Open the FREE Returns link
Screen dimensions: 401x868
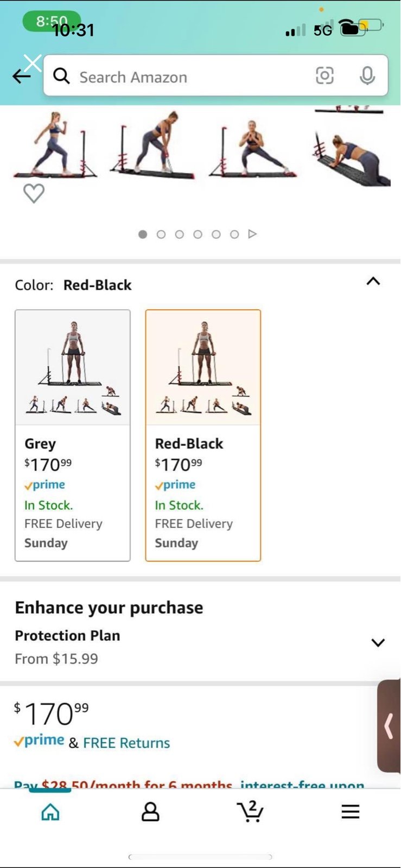click(126, 743)
